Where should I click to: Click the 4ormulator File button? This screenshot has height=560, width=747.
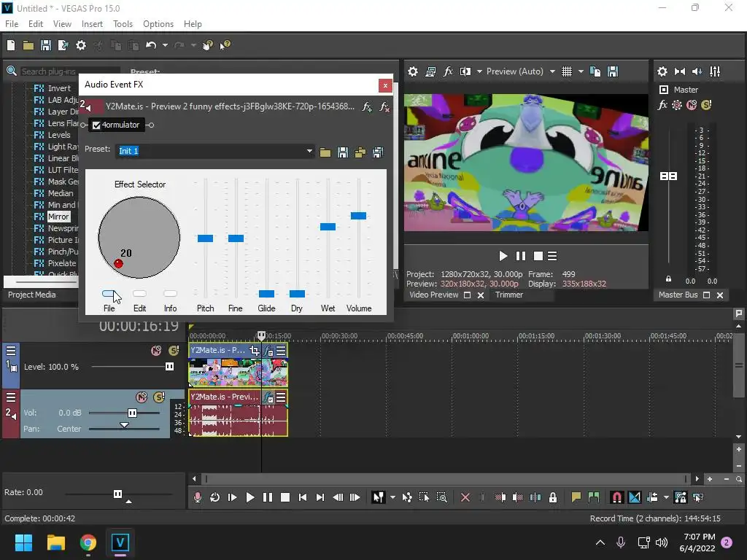(109, 294)
